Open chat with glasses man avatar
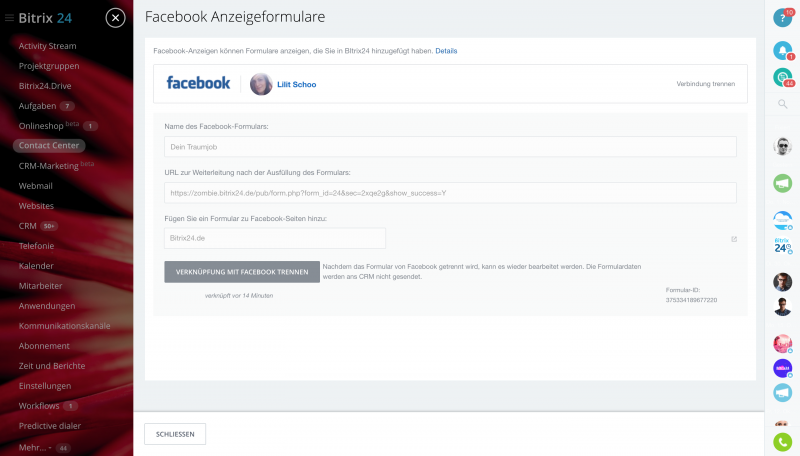 tap(782, 282)
